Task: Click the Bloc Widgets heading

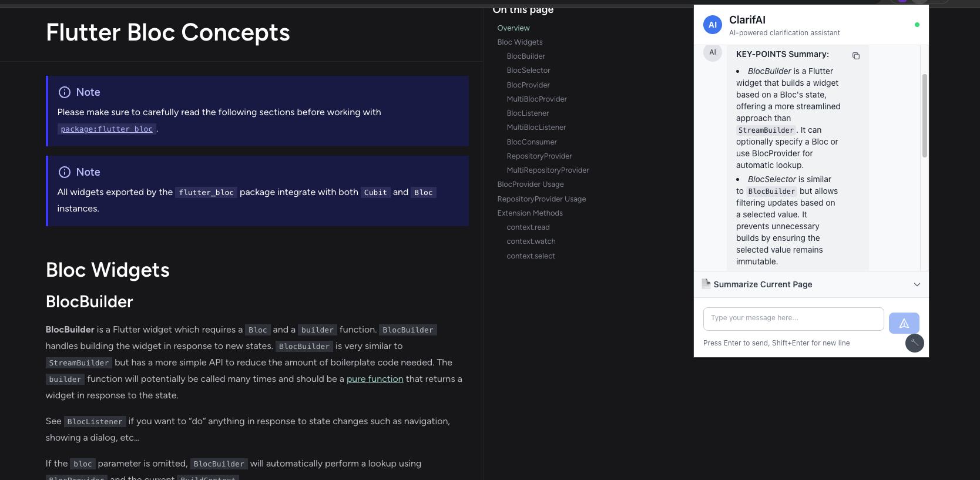Action: click(108, 270)
